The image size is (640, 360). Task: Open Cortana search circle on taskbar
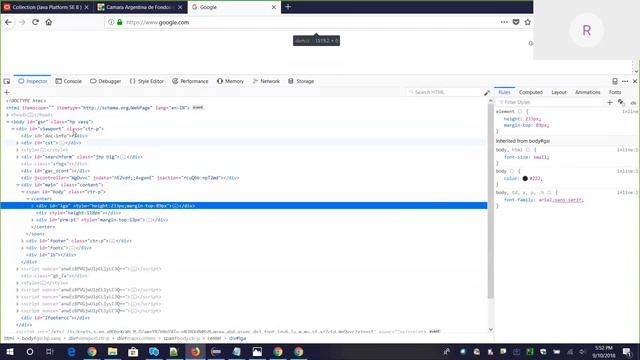click(x=30, y=351)
